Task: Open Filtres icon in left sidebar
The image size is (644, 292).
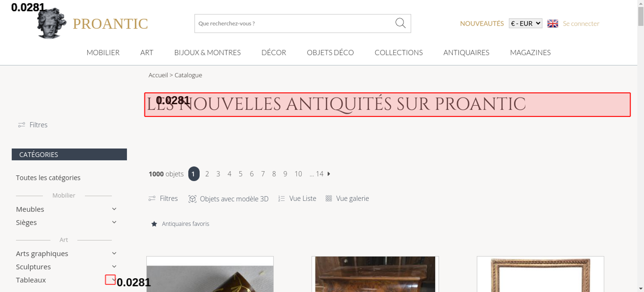Action: (22, 125)
